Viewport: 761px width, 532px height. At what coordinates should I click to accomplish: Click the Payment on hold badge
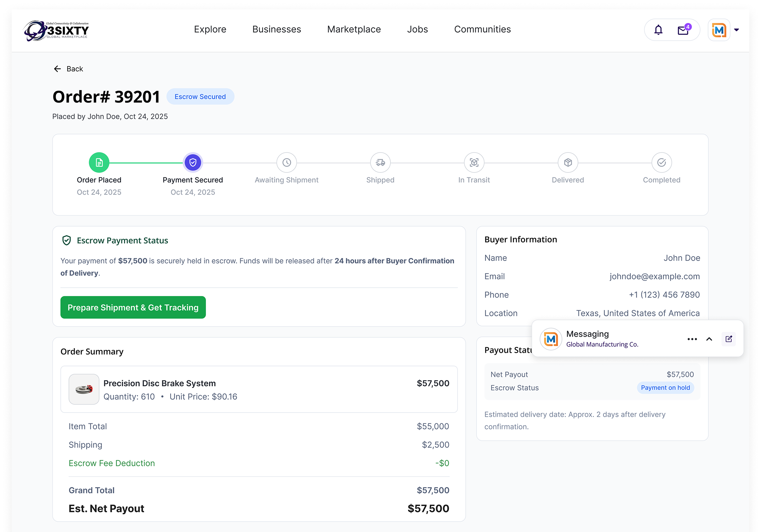(x=666, y=388)
